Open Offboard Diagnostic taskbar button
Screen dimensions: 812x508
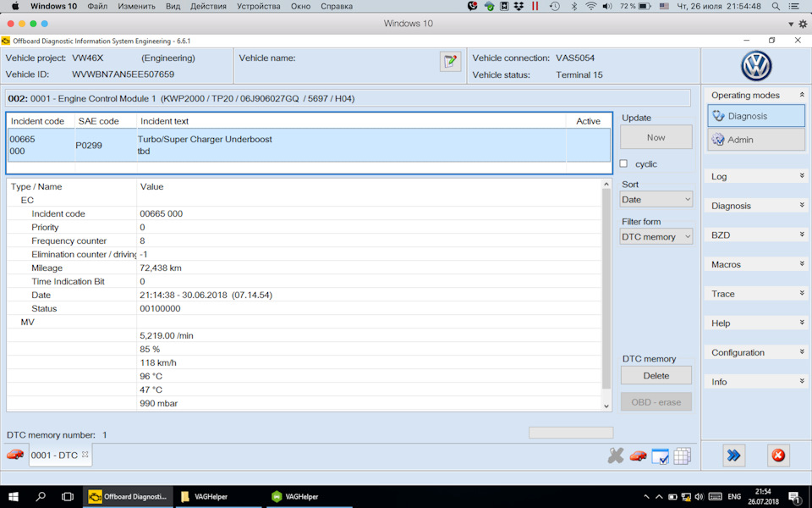127,497
